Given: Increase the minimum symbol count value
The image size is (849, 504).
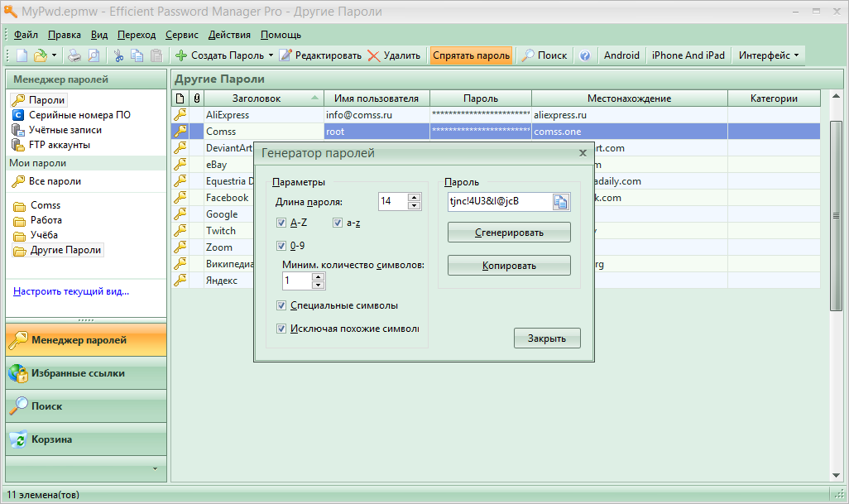Looking at the screenshot, I should click(319, 276).
